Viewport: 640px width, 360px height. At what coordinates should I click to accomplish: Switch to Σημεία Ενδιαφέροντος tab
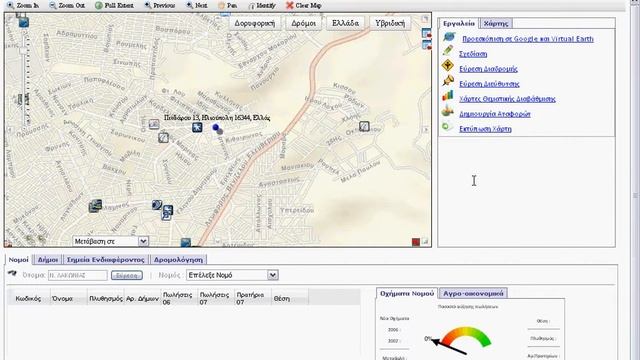point(106,260)
